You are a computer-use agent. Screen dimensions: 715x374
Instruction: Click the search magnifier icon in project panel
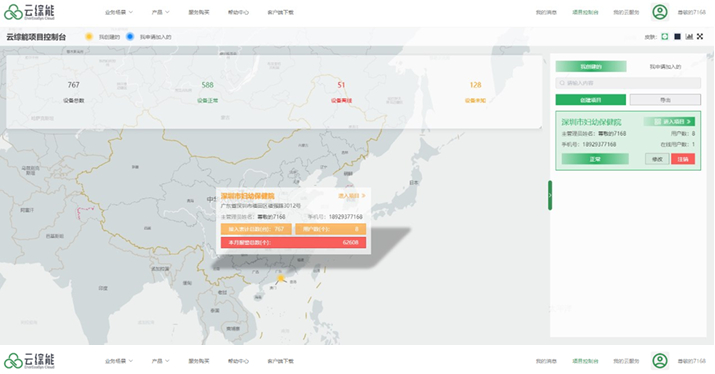(562, 83)
